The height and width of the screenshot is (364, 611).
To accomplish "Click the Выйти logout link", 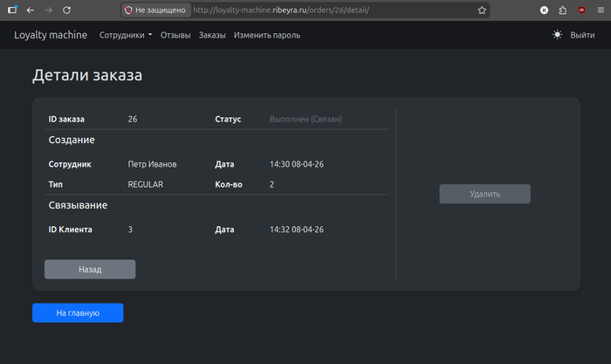I will pyautogui.click(x=582, y=35).
